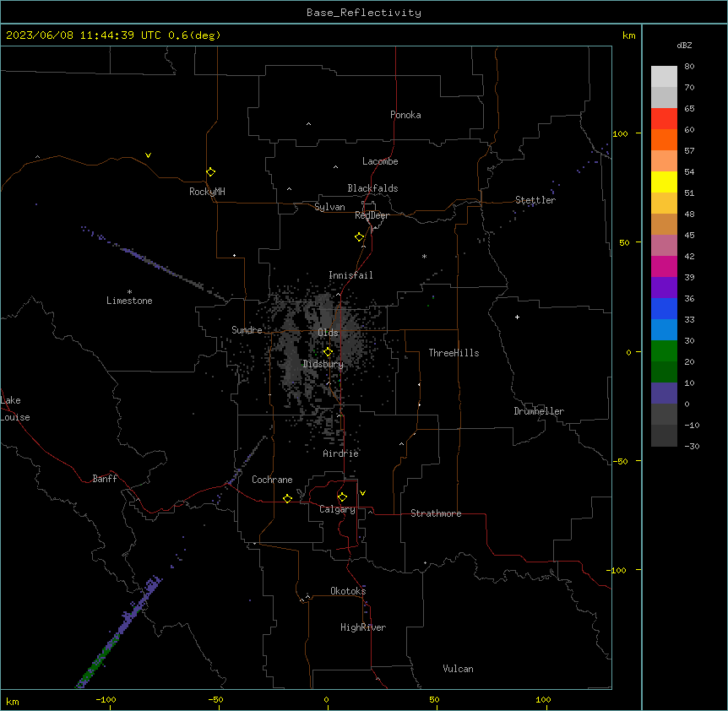Click the Calgary city label
The height and width of the screenshot is (711, 728).
coord(337,509)
